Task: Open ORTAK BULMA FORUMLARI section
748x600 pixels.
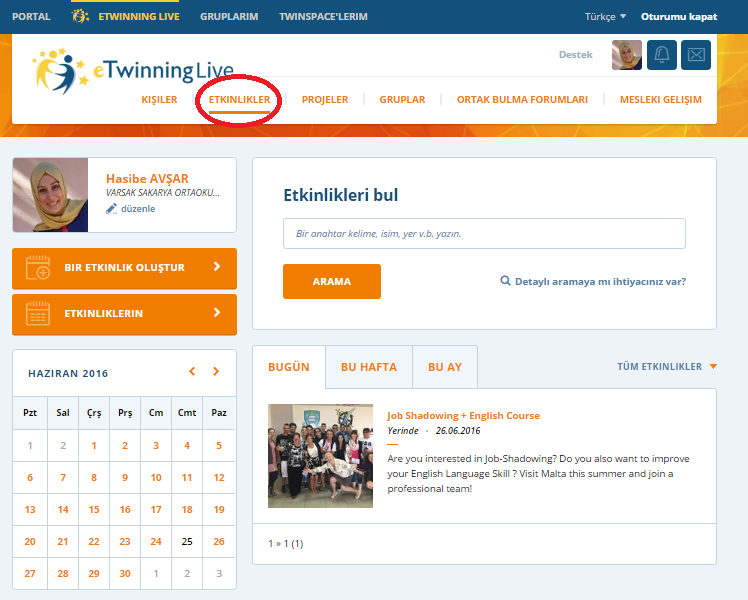Action: [522, 99]
